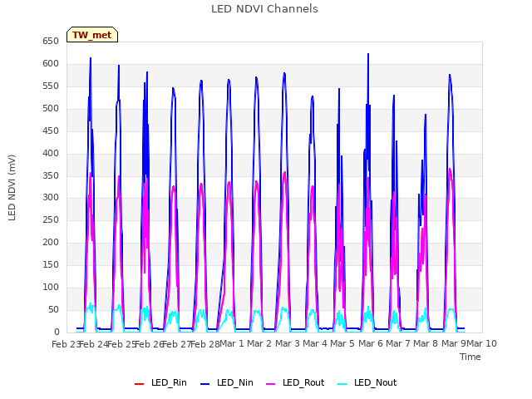Click the magenta LED_Rout legend swatch
The image size is (532, 399).
click(x=271, y=384)
